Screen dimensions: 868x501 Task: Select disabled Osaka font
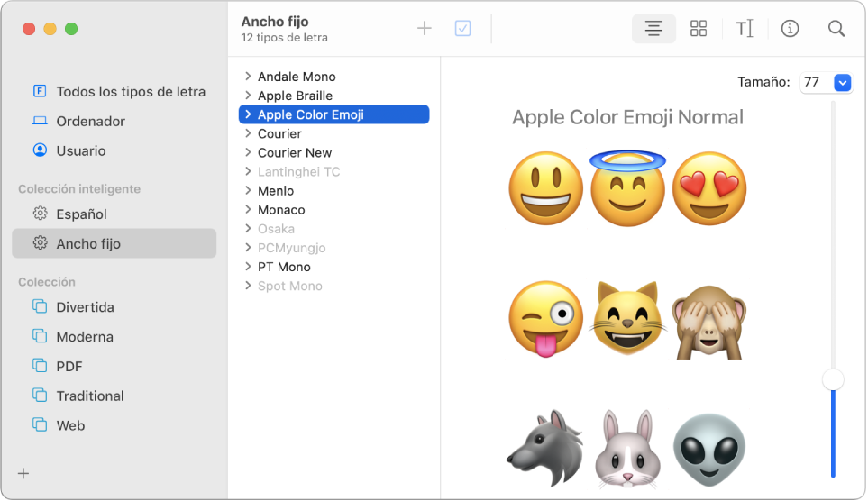tap(276, 229)
